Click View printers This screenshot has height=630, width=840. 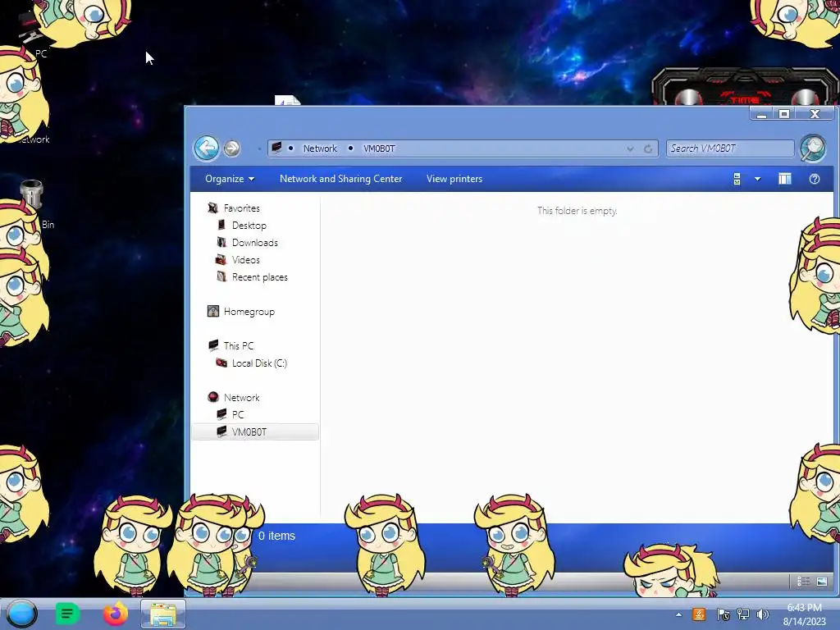click(x=454, y=179)
